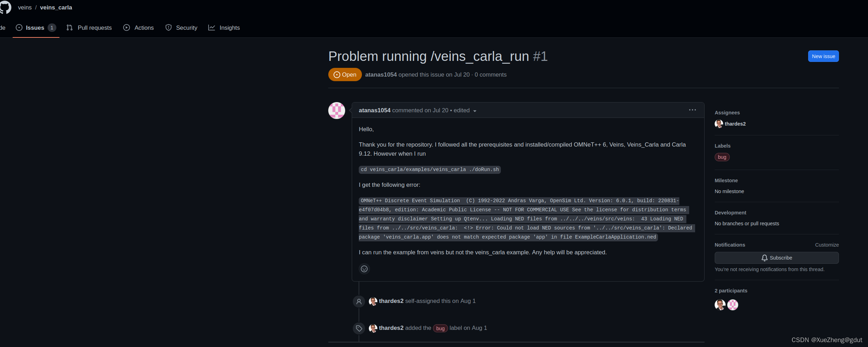Add a reaction with the smiley icon
This screenshot has width=868, height=347.
(364, 269)
